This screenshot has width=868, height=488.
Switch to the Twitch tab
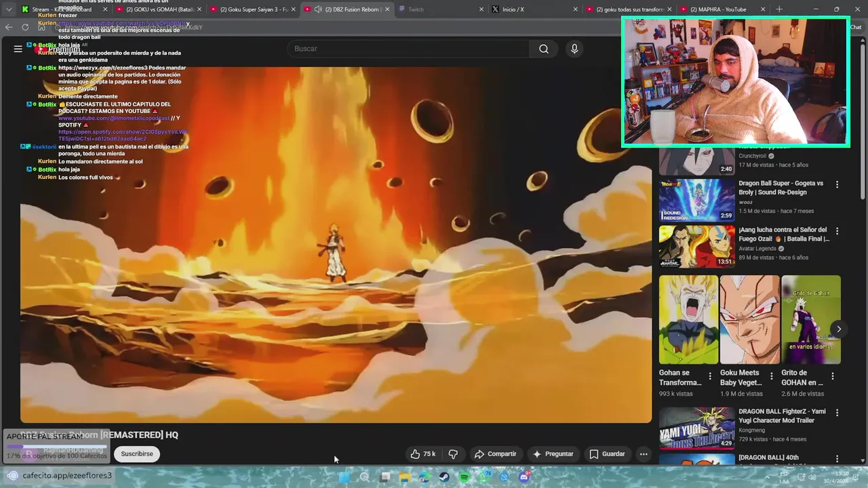point(441,9)
